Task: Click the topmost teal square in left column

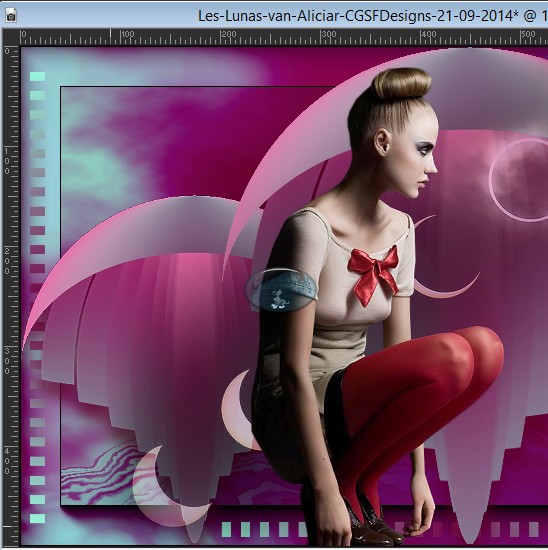Action: click(x=38, y=76)
